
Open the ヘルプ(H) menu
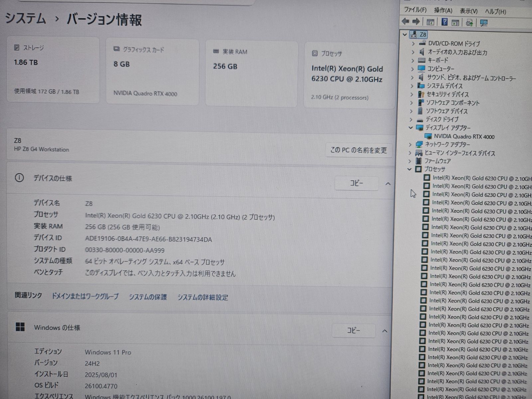click(495, 11)
